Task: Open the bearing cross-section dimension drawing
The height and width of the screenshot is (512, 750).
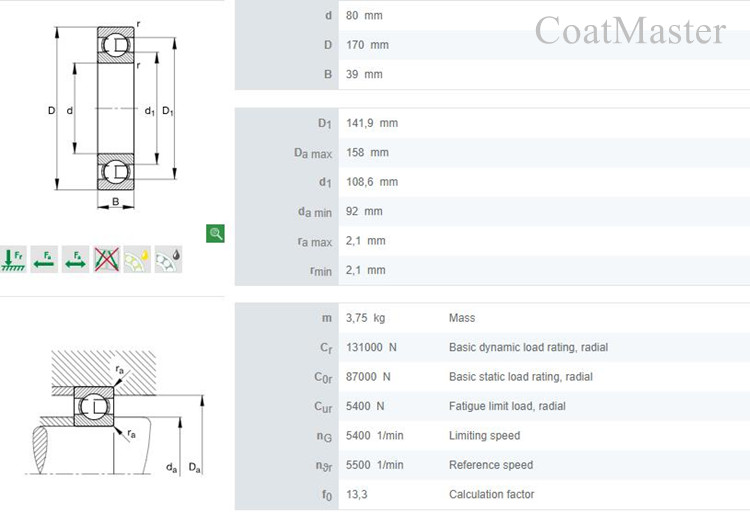Action: (113, 115)
